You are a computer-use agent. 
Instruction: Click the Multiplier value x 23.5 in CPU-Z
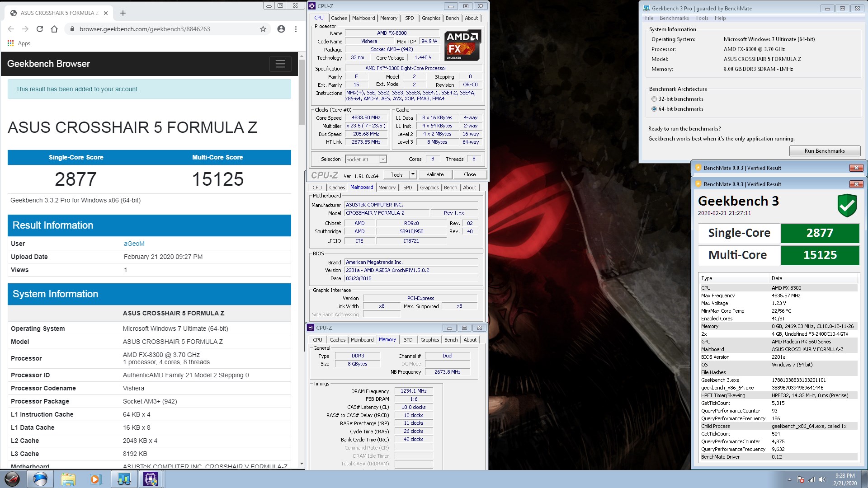(366, 126)
